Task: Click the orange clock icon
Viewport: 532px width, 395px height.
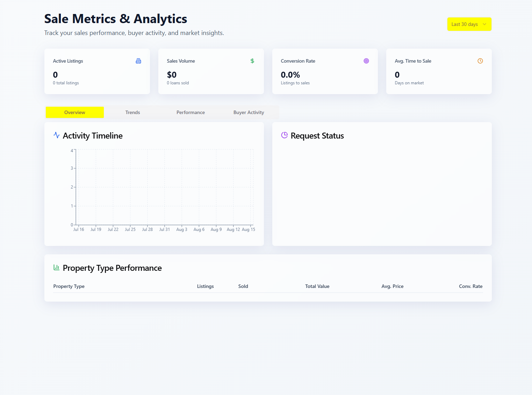Action: tap(480, 61)
